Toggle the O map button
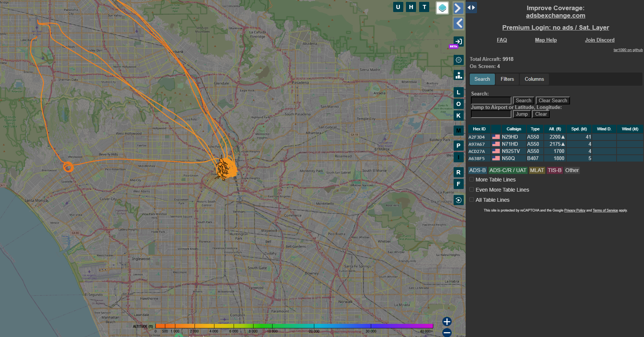The width and height of the screenshot is (644, 337). (x=458, y=104)
